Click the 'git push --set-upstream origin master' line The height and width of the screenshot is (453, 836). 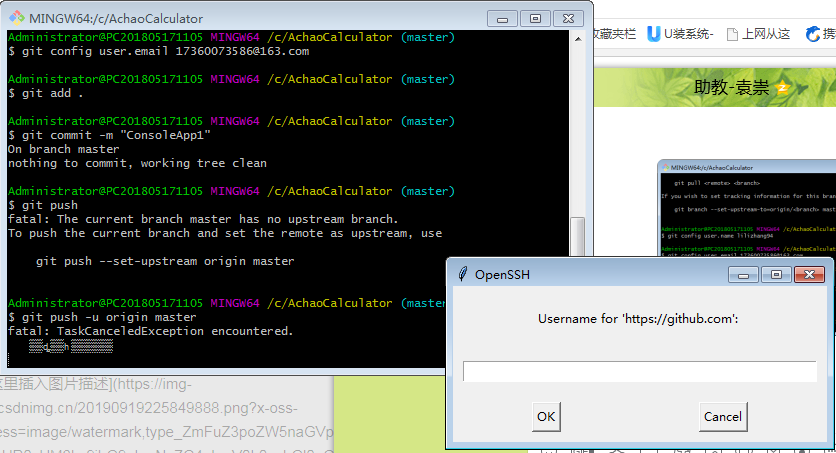click(165, 261)
